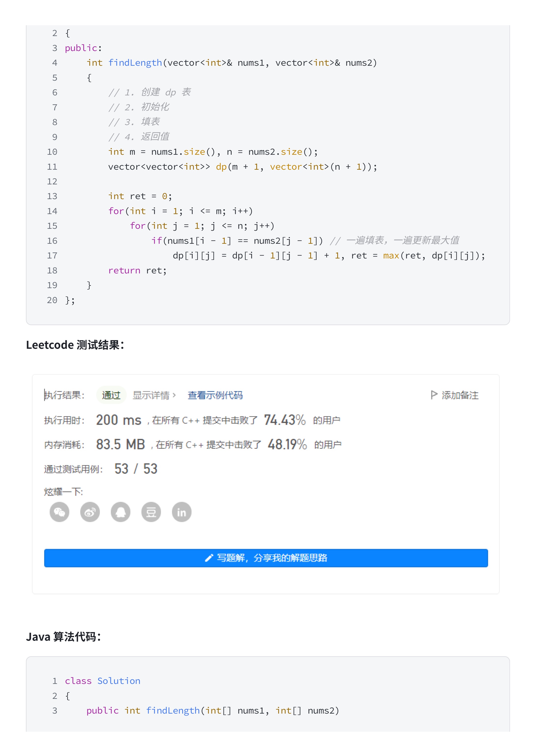Image resolution: width=535 pixels, height=756 pixels.
Task: Click the pencil icon on the 写题解 button
Action: [x=209, y=558]
